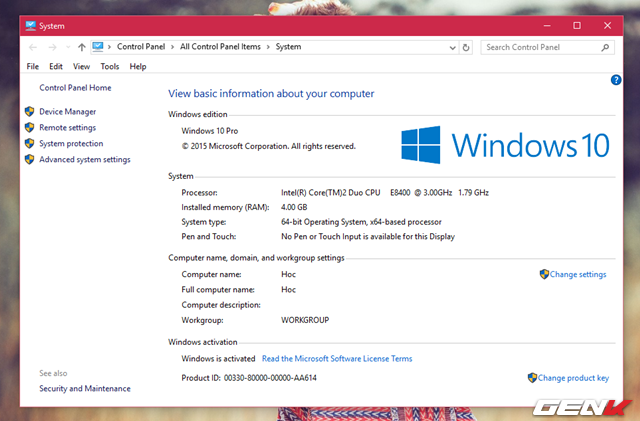Expand chevron after All Control Panel Items
The width and height of the screenshot is (640, 421).
pyautogui.click(x=268, y=47)
